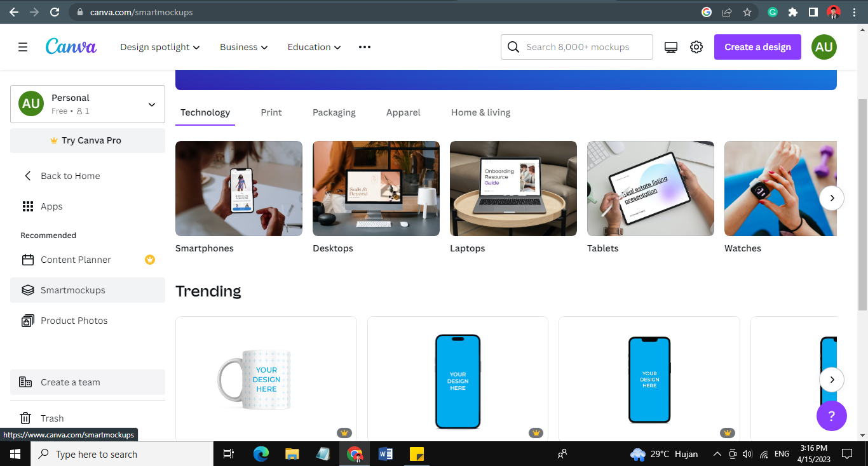Click the Create a design button
Image resolution: width=868 pixels, height=466 pixels.
click(757, 47)
